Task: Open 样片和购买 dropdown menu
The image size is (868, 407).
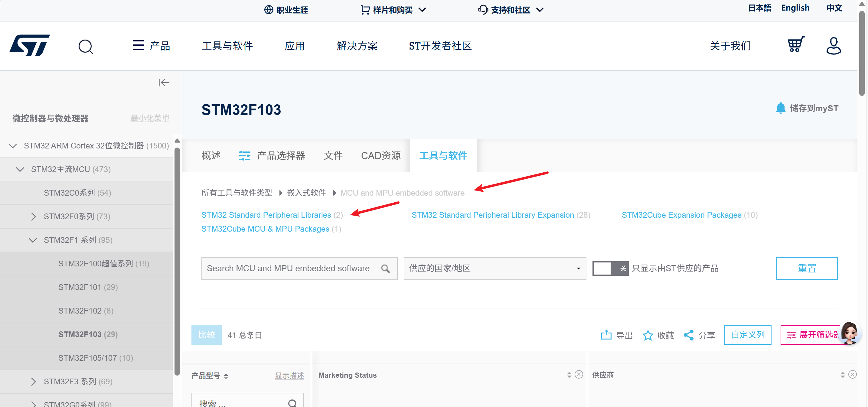Action: [393, 10]
